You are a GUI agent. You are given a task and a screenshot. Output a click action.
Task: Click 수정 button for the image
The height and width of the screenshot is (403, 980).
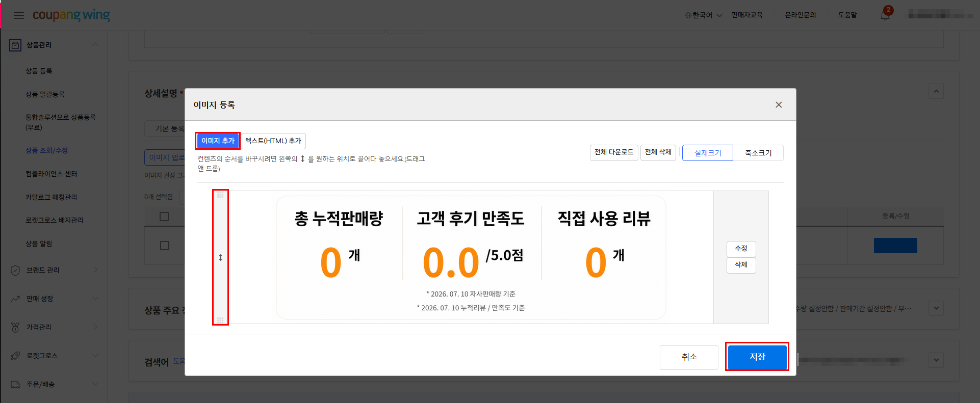[x=741, y=249]
